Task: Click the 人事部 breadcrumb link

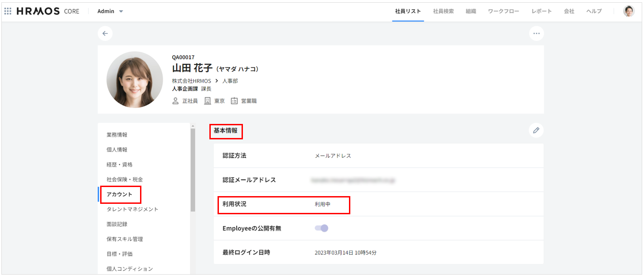Action: (x=230, y=81)
